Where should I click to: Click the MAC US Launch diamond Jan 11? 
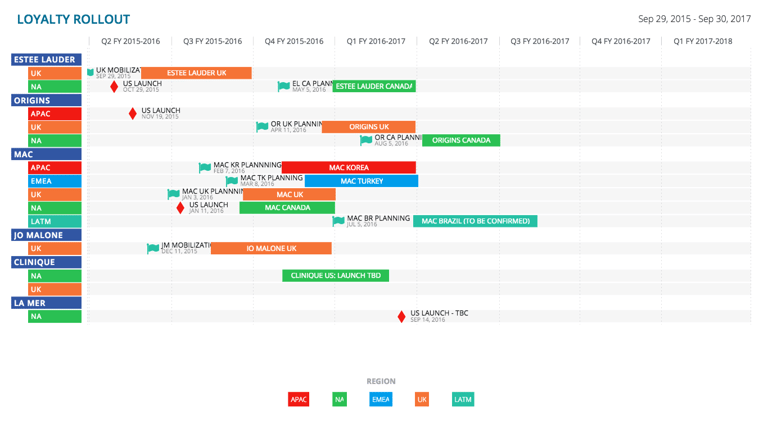180,208
